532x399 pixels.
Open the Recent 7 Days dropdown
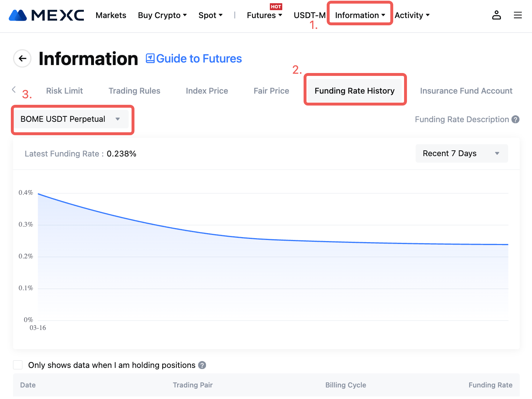coord(462,154)
